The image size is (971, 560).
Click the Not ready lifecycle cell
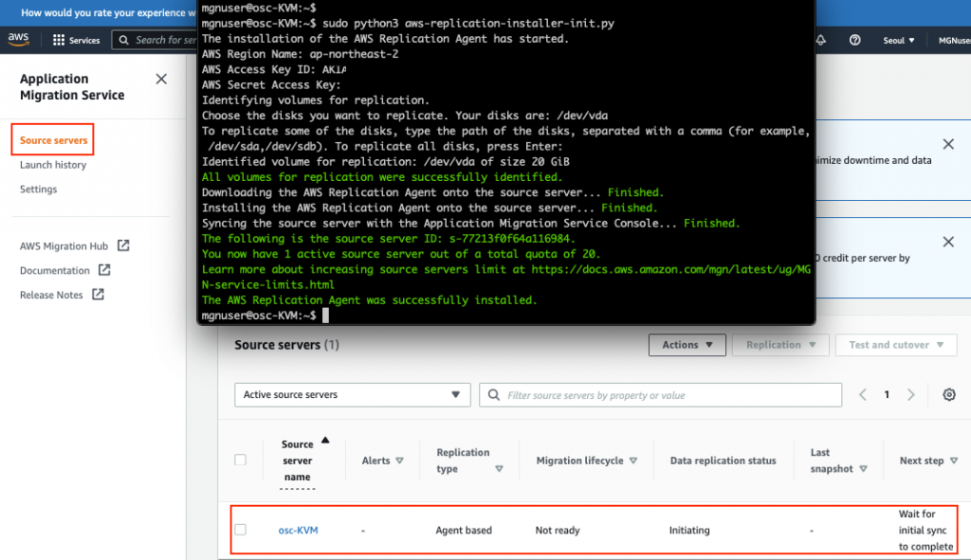click(x=558, y=531)
